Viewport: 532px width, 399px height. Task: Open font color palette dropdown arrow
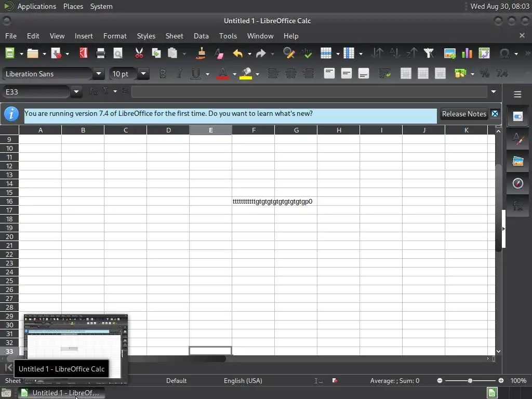(234, 74)
